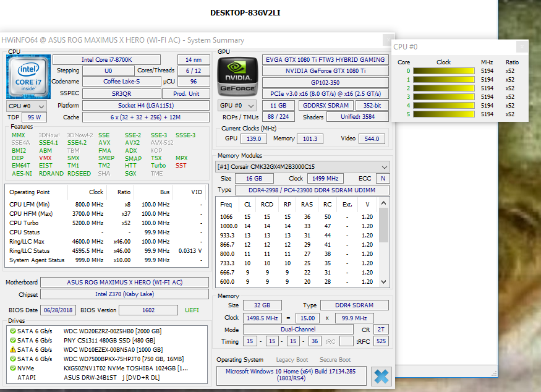
Task: Click the memory timings table scrollbar thumb
Action: [x=384, y=225]
